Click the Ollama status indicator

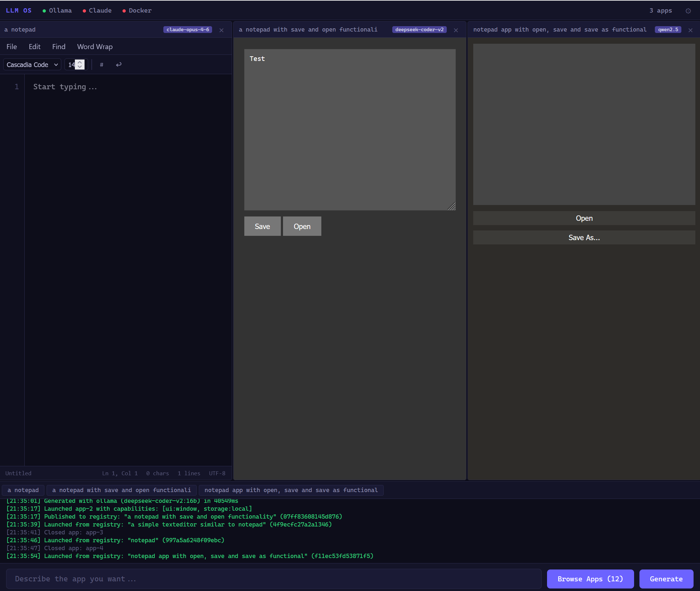(57, 10)
